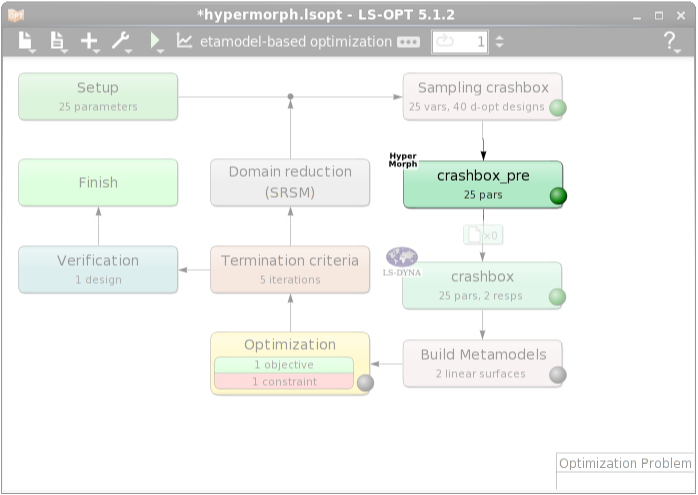
Task: Open the project file icon in toolbar
Action: (58, 41)
